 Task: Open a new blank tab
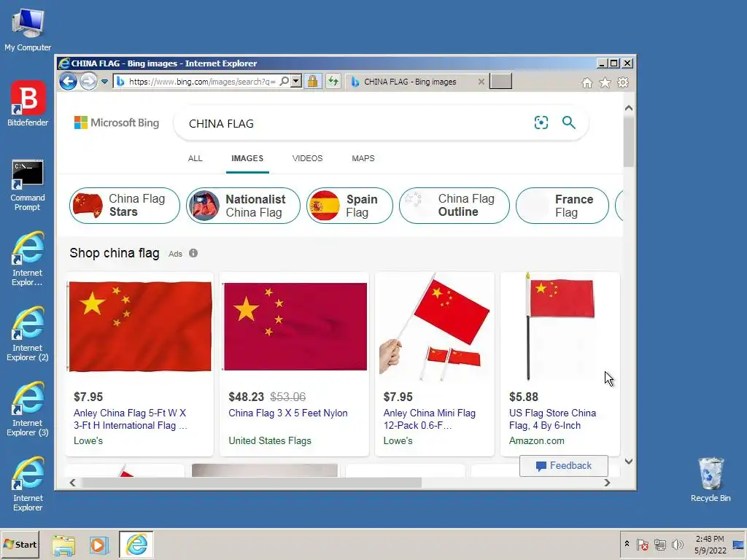pyautogui.click(x=500, y=82)
